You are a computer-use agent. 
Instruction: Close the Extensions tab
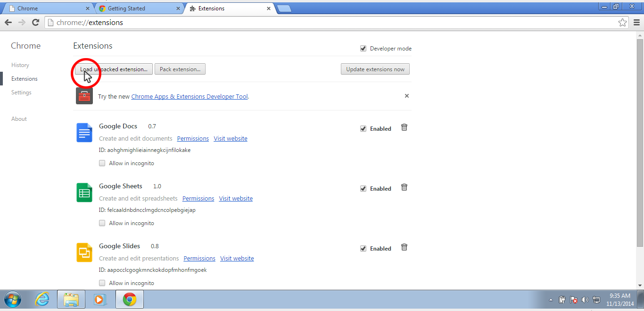pyautogui.click(x=269, y=8)
